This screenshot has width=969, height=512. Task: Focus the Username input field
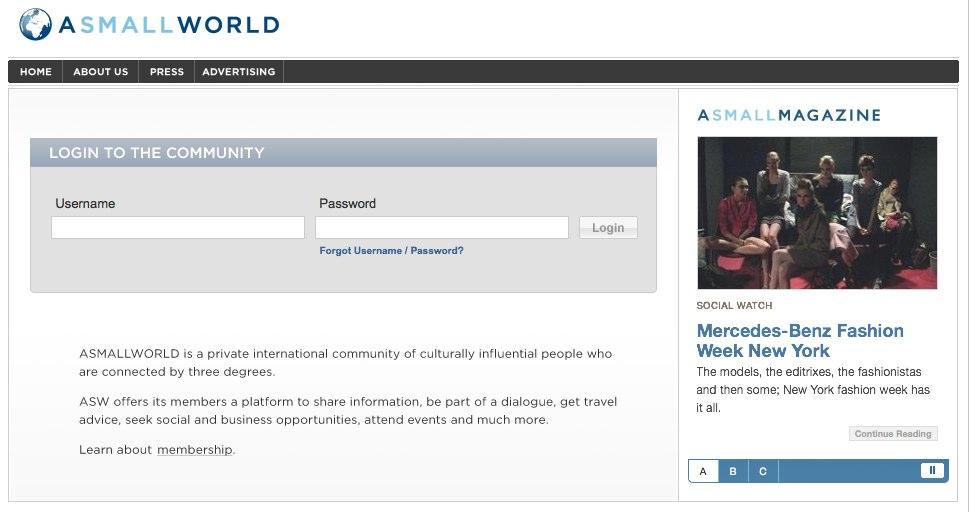(x=178, y=228)
